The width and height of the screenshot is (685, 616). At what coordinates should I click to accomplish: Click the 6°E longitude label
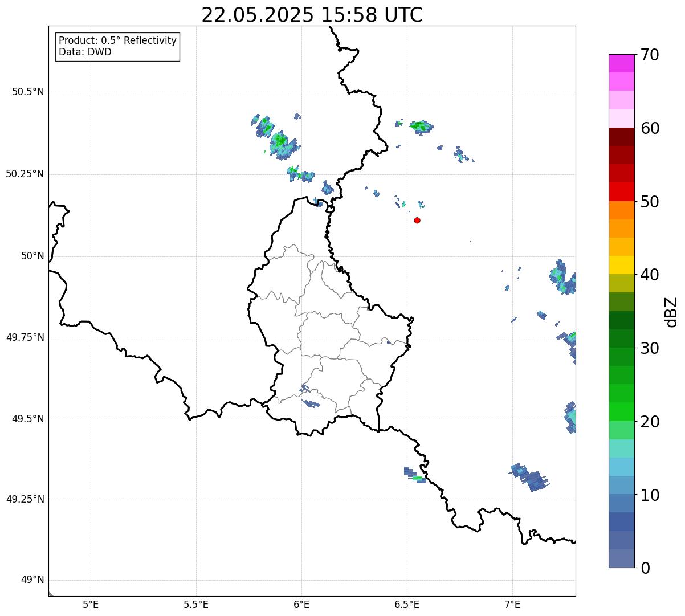(x=301, y=604)
